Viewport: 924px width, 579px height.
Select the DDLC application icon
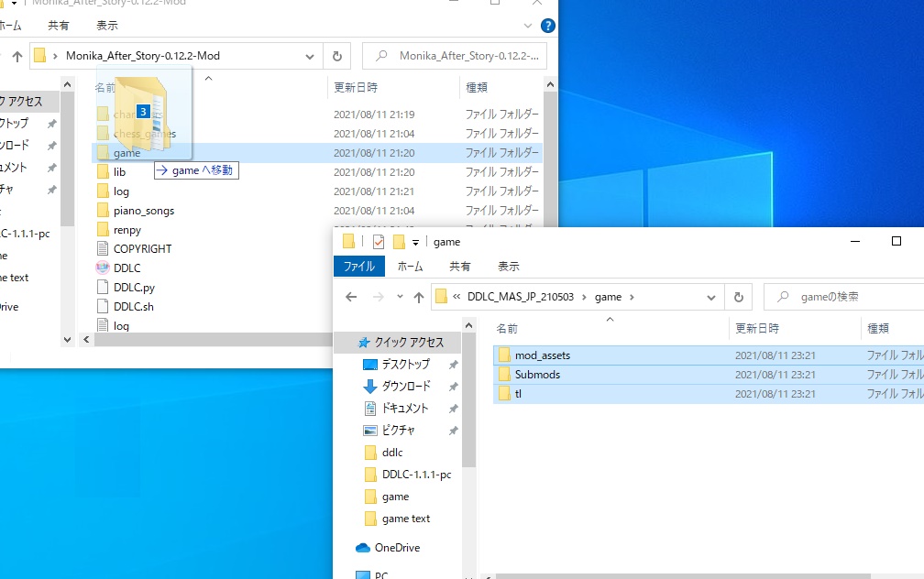(103, 268)
